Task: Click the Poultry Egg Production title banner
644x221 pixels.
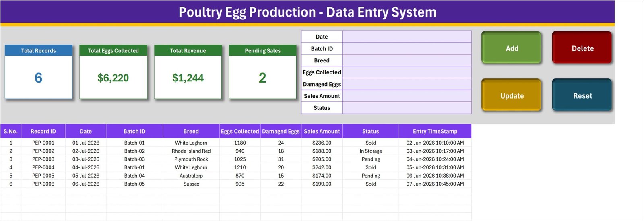Action: pos(308,12)
